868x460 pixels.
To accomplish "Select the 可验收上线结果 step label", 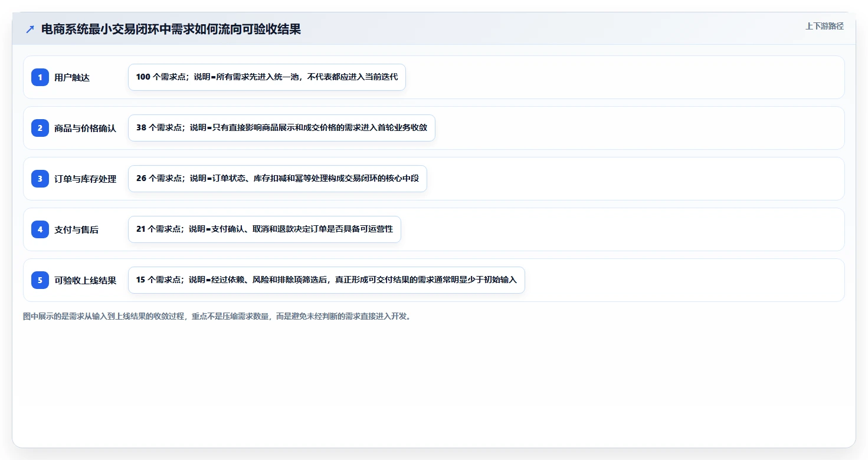I will point(85,280).
